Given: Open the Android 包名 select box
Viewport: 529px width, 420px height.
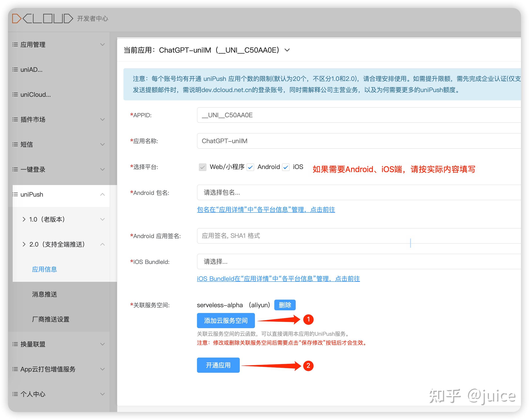Looking at the screenshot, I should tap(359, 192).
